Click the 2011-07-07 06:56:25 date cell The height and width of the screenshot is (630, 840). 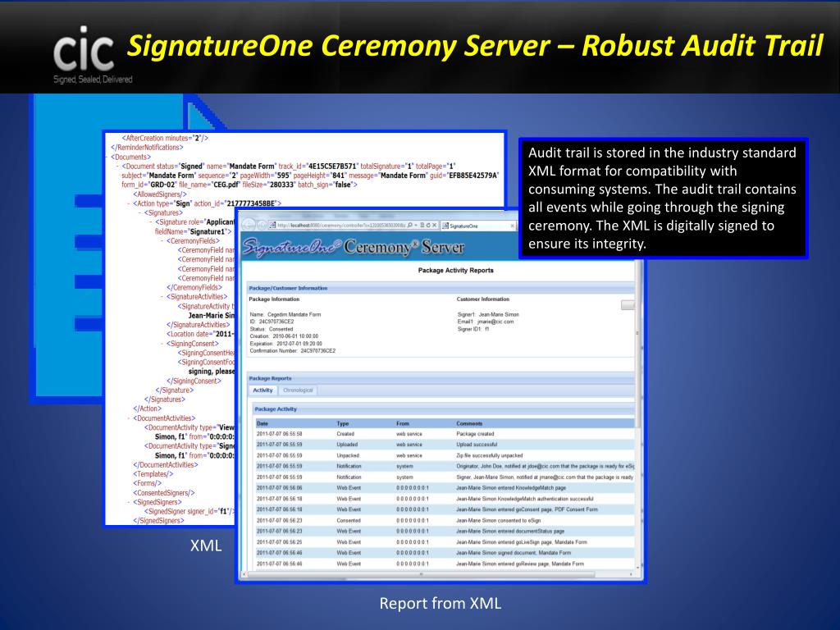pyautogui.click(x=279, y=542)
